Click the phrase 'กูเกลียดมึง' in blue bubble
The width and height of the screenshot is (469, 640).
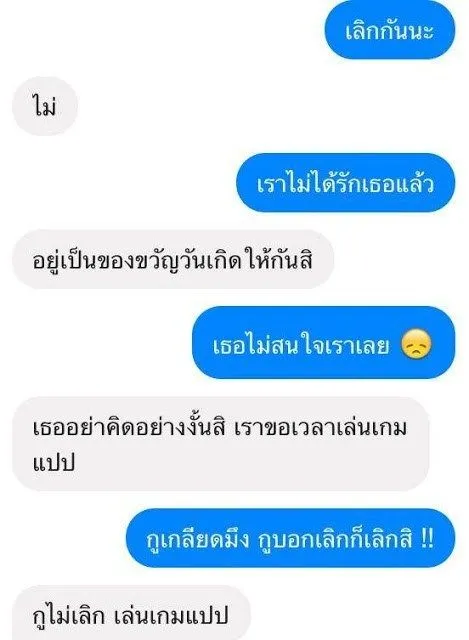pos(198,539)
